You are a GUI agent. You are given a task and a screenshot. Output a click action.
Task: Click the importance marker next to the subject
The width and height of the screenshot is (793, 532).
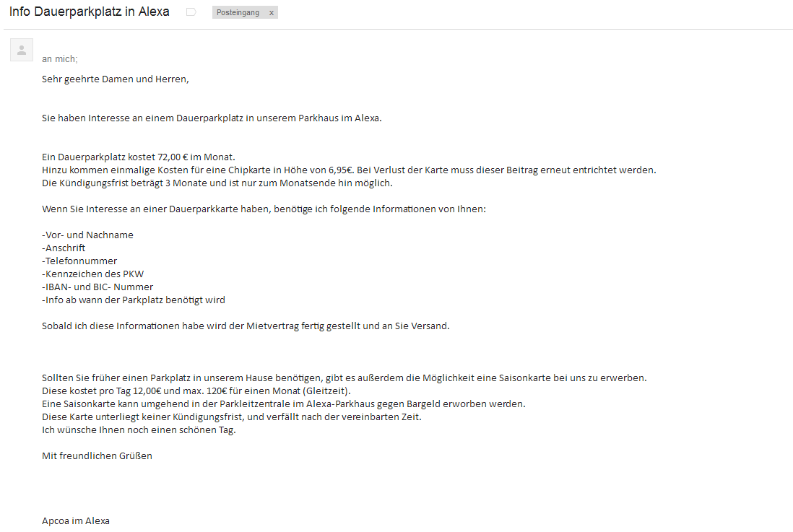191,12
